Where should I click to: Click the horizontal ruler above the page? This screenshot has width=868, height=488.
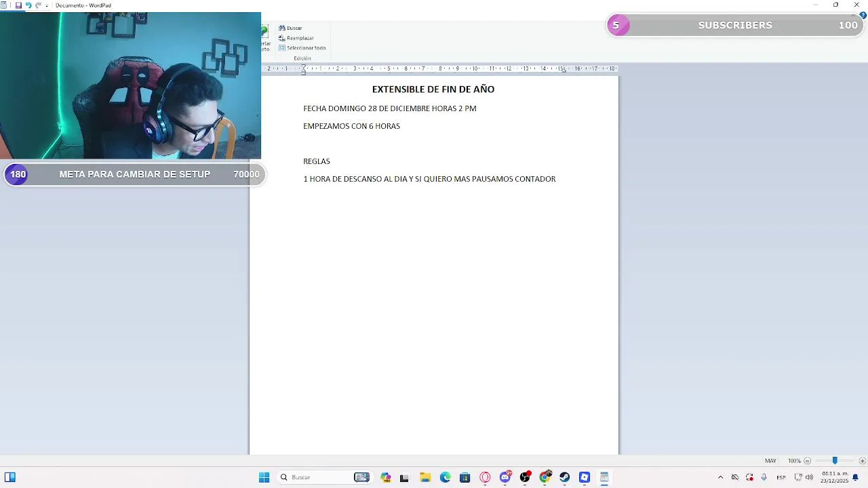[x=439, y=68]
